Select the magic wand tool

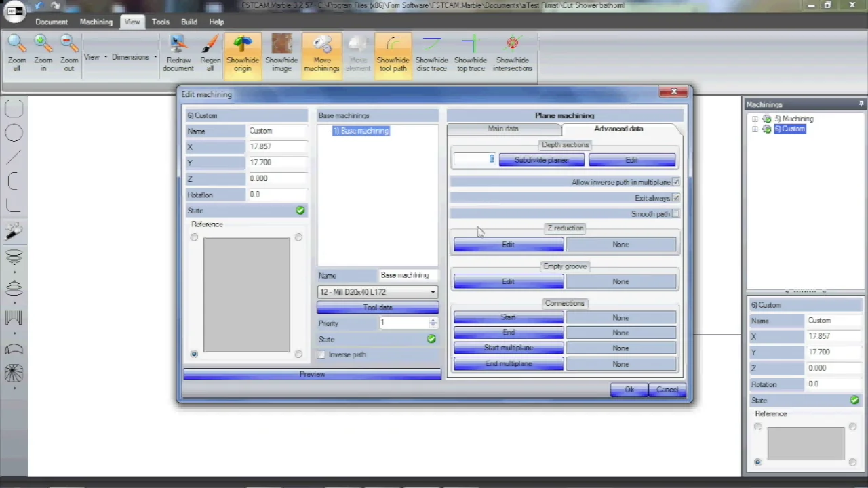(14, 232)
